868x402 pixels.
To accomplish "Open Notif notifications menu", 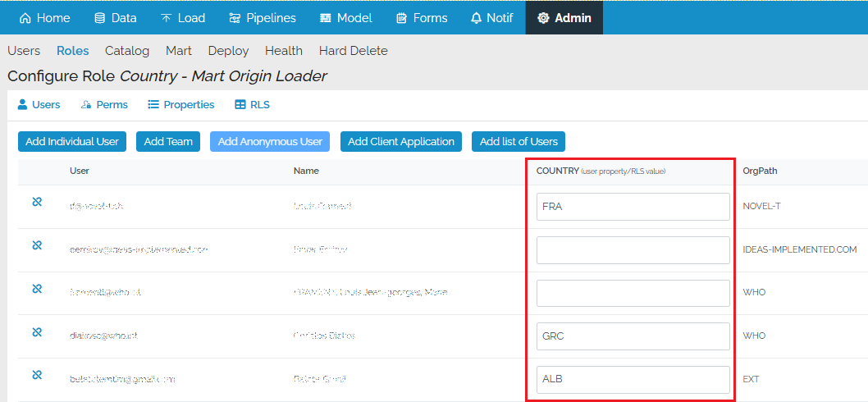I will pos(491,18).
